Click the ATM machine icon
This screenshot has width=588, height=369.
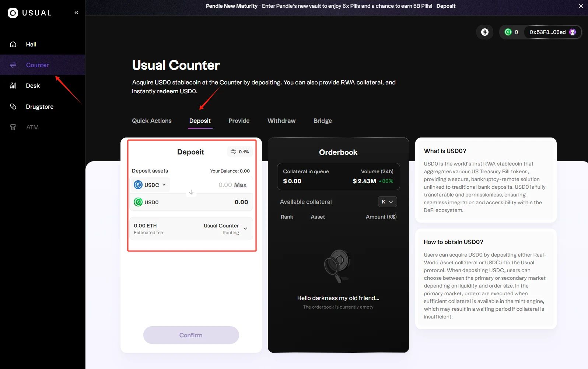pyautogui.click(x=13, y=127)
